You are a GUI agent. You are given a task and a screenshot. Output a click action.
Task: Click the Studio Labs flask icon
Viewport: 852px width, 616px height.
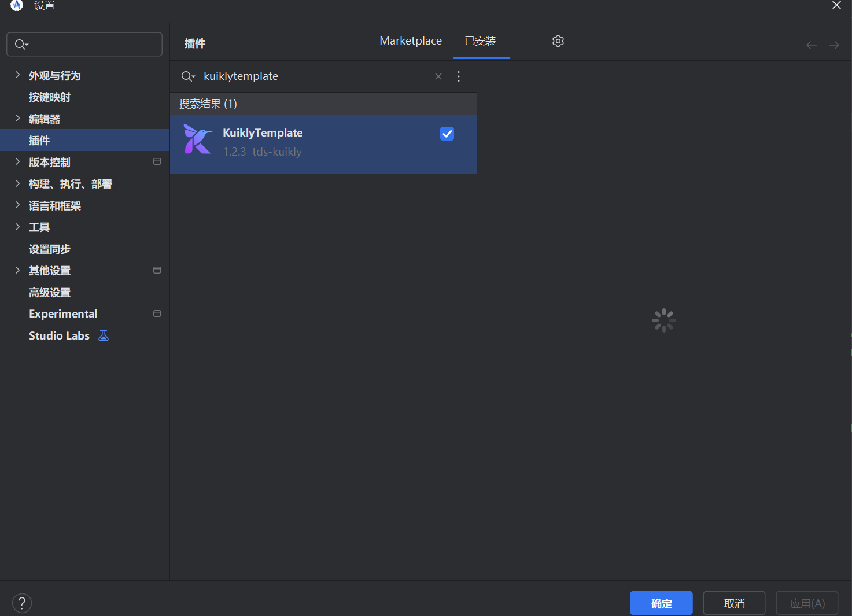[104, 335]
